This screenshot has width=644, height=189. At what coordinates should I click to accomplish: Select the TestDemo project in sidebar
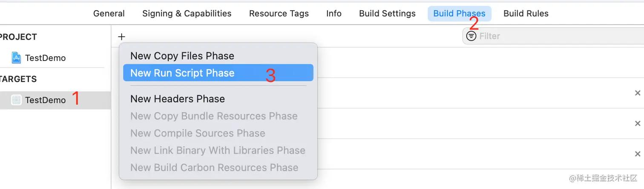[45, 58]
